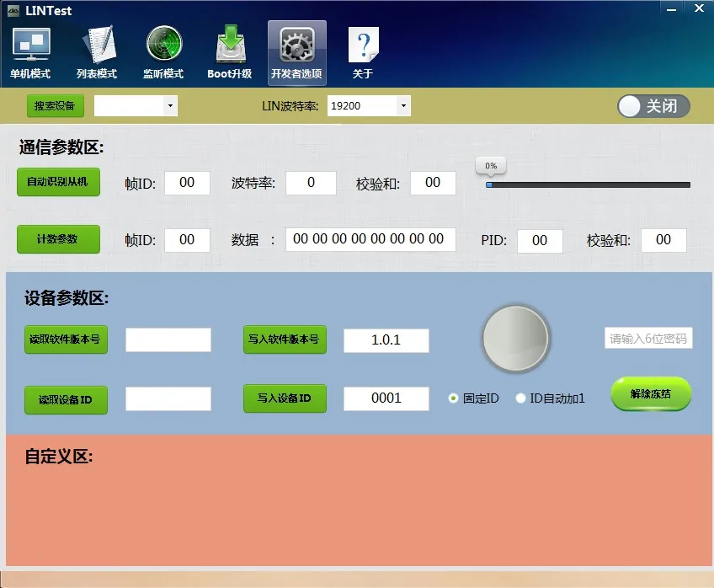Click the 0% slider tooltip label

[491, 166]
